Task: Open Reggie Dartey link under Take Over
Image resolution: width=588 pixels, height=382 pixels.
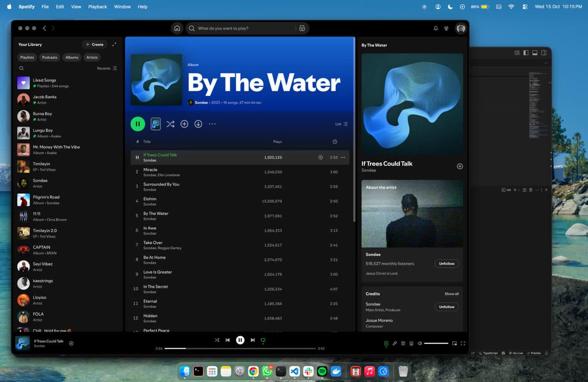Action: 170,248
